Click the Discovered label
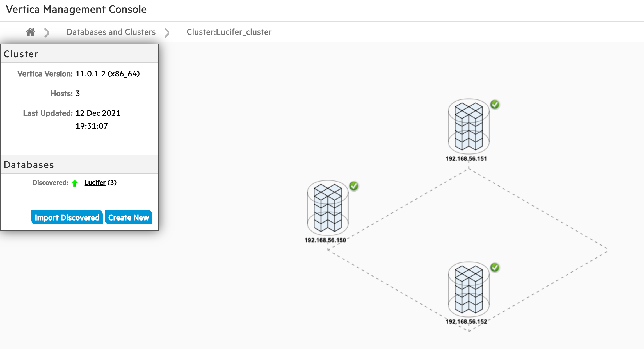The height and width of the screenshot is (349, 644). point(50,183)
